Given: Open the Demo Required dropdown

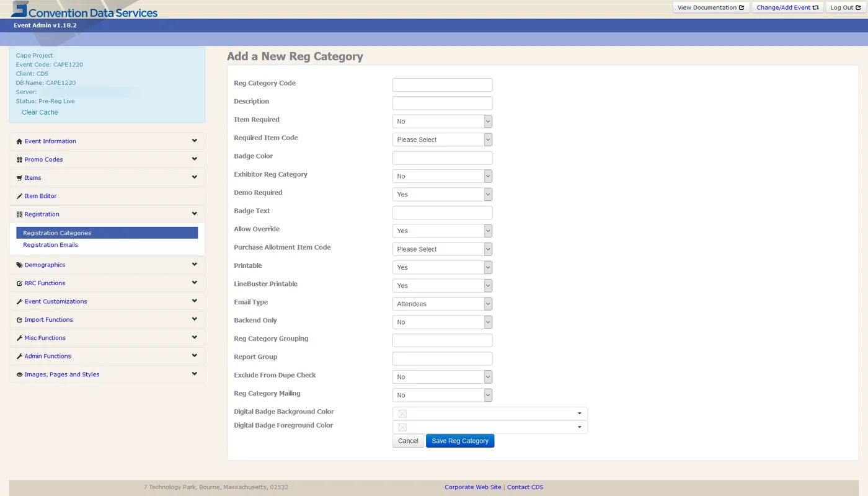Looking at the screenshot, I should [442, 194].
